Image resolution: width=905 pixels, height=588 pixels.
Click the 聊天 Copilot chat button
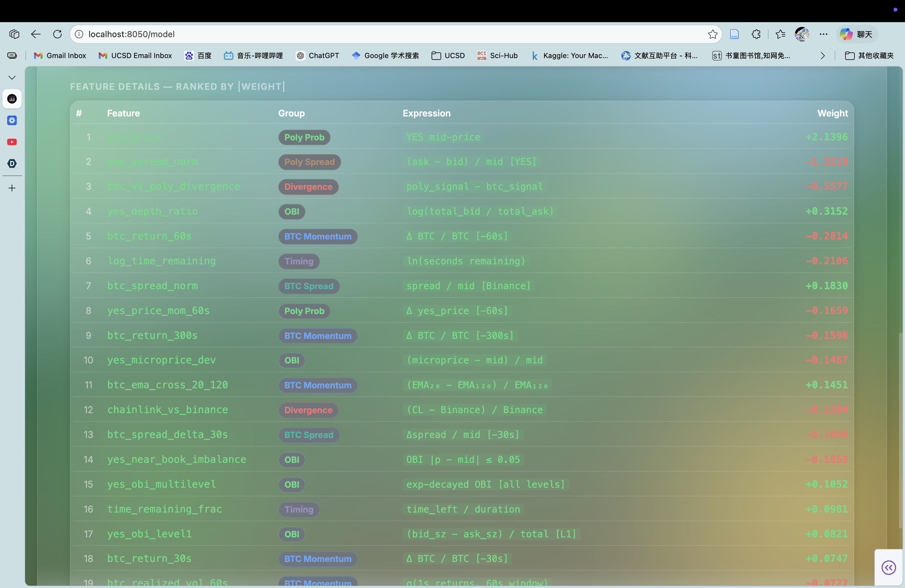click(857, 34)
